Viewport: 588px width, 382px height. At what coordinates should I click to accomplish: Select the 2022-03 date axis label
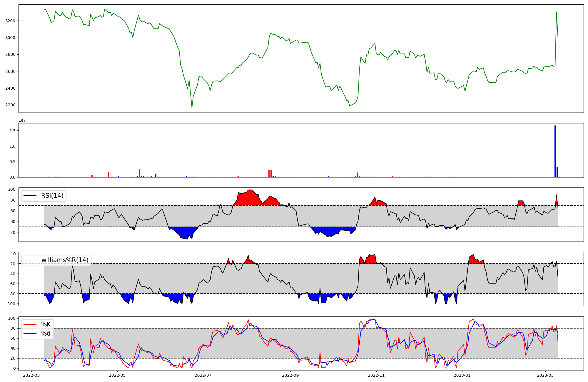[31, 375]
